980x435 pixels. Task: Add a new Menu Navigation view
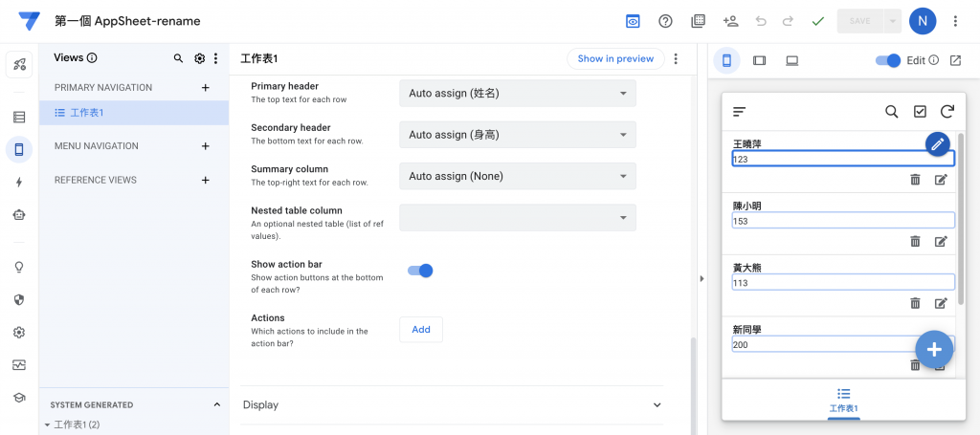tap(205, 146)
